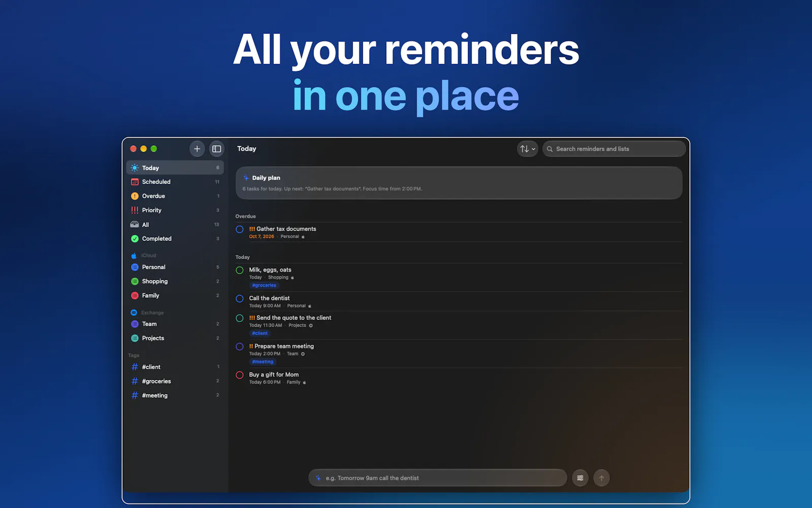Filter by the #client tag in sidebar
This screenshot has height=508, width=812.
pyautogui.click(x=175, y=367)
